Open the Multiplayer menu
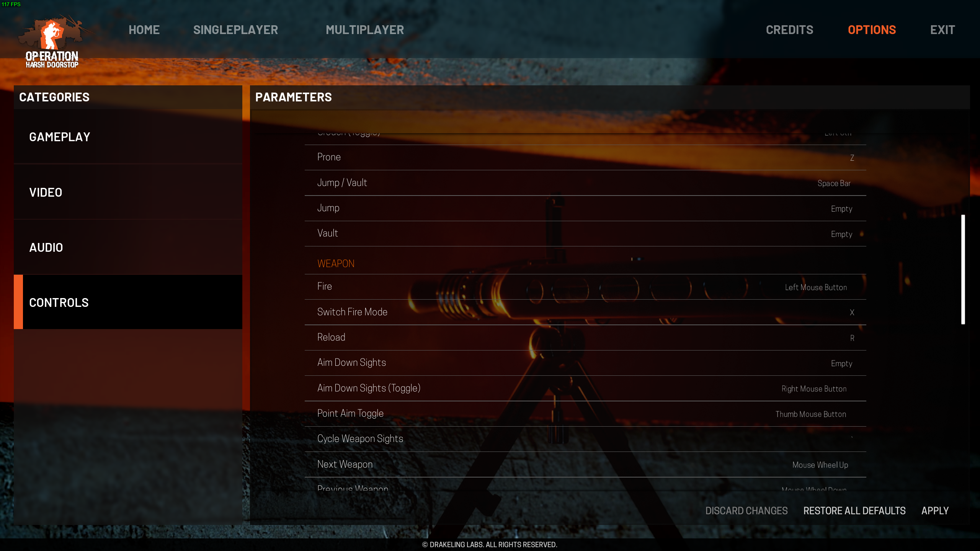This screenshot has height=551, width=980. pyautogui.click(x=364, y=30)
